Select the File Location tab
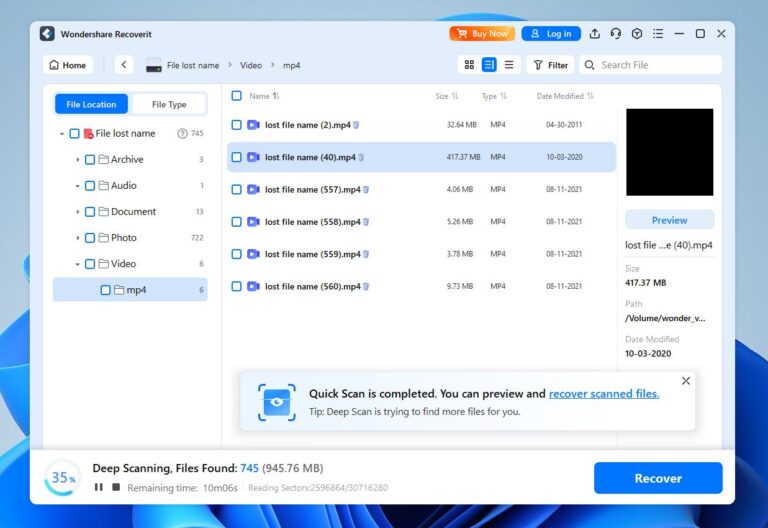 pos(92,104)
